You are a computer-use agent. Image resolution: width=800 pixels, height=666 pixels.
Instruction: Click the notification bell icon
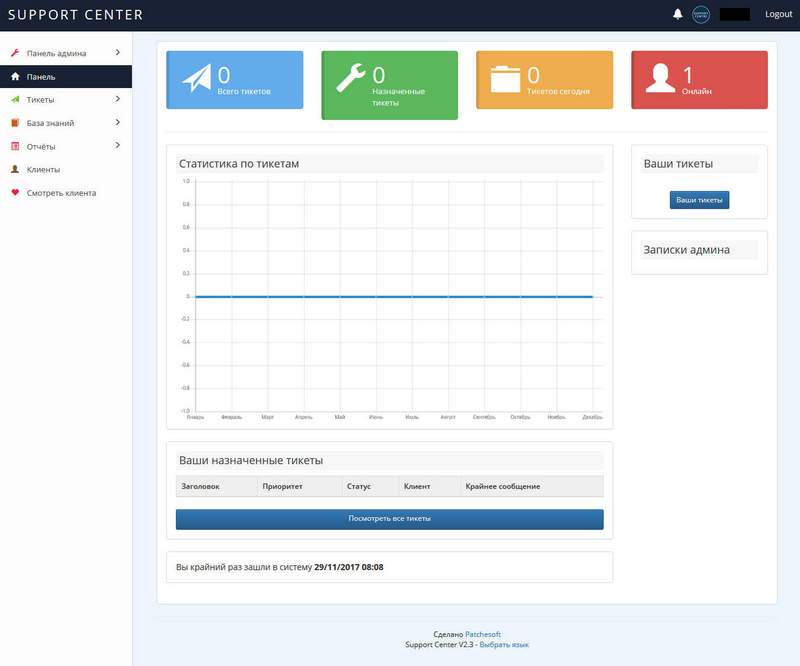[x=678, y=14]
